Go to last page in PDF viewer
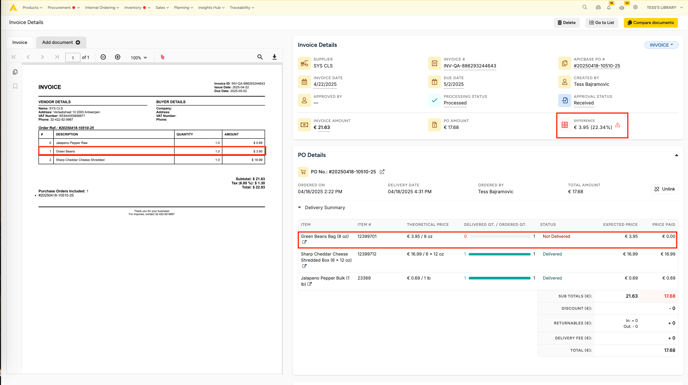Viewport: 688px width, 385px height. (x=57, y=57)
